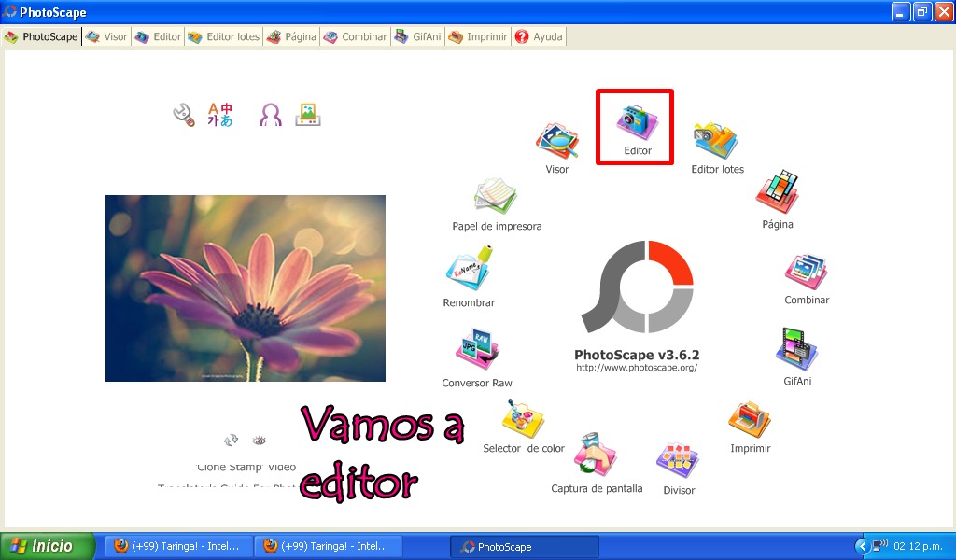Click the PhotoScape logo in center

tap(637, 287)
